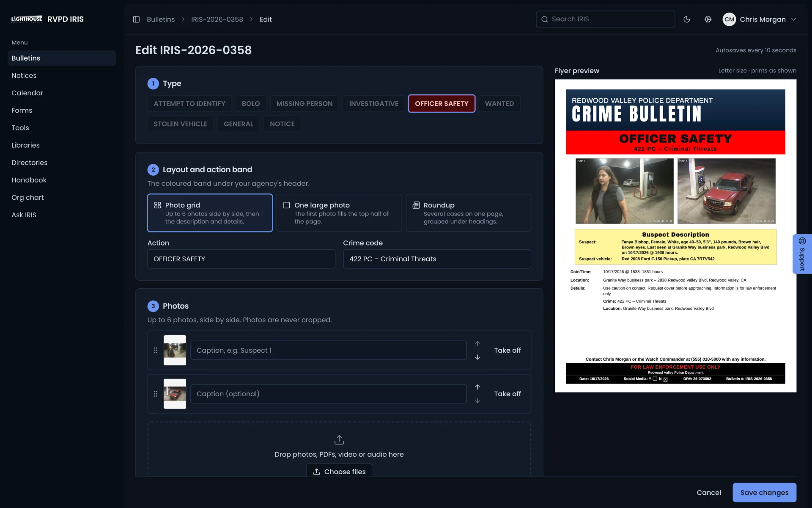Open Calendar from sidebar
Screen dimensions: 812x508
tap(62, 93)
